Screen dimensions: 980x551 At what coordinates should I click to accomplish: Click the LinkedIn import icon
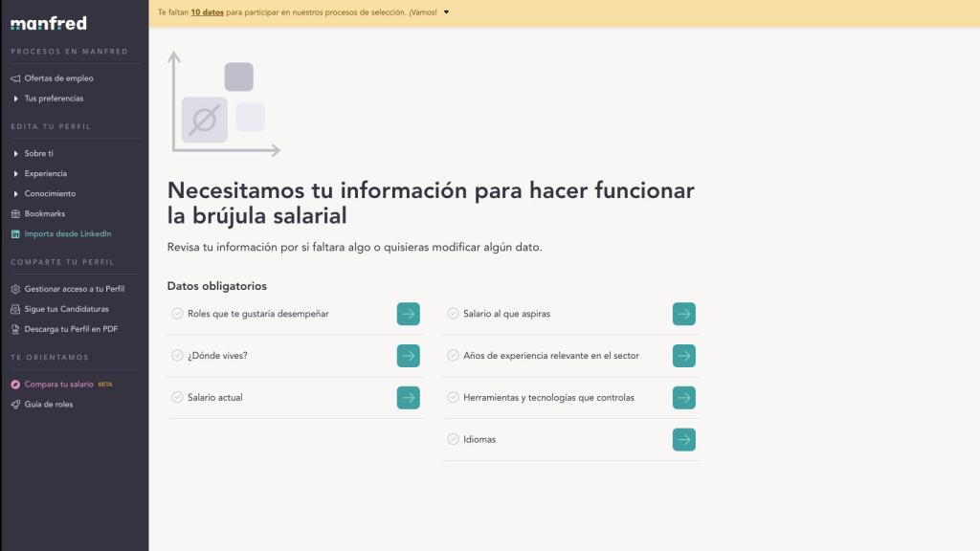[x=15, y=234]
